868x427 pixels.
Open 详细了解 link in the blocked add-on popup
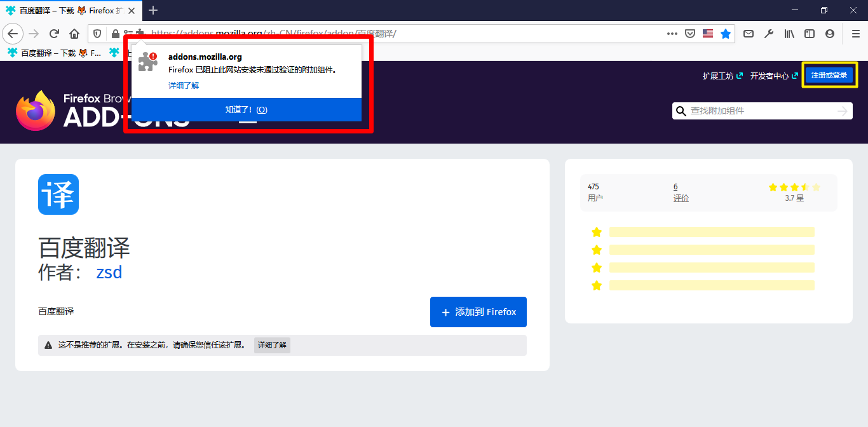184,85
